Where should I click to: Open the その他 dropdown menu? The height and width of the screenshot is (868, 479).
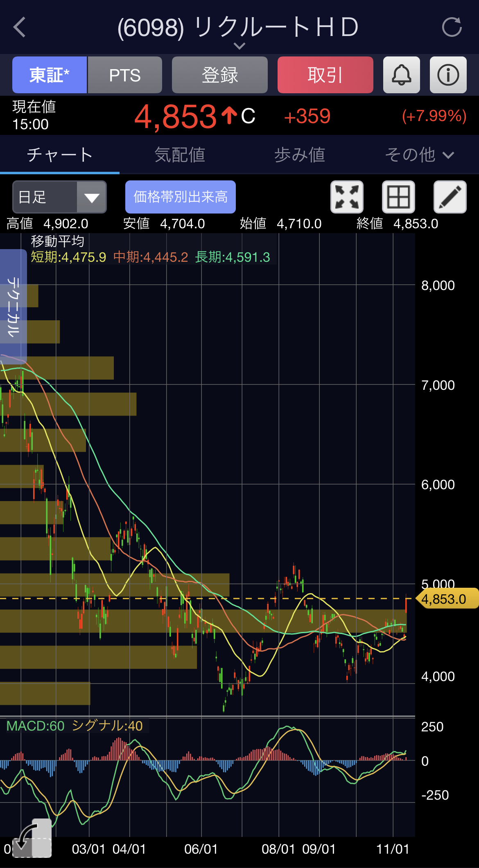420,155
